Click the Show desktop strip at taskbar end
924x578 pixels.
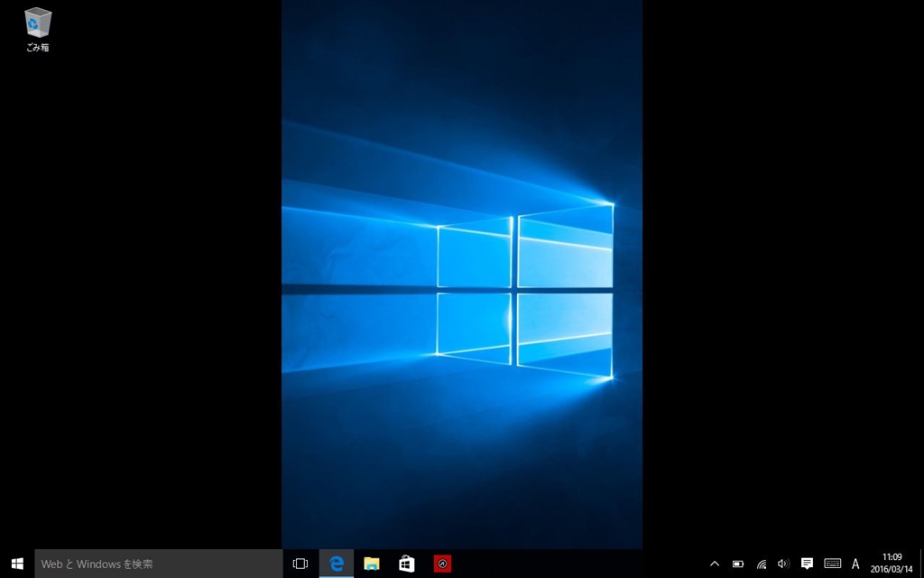[921, 564]
